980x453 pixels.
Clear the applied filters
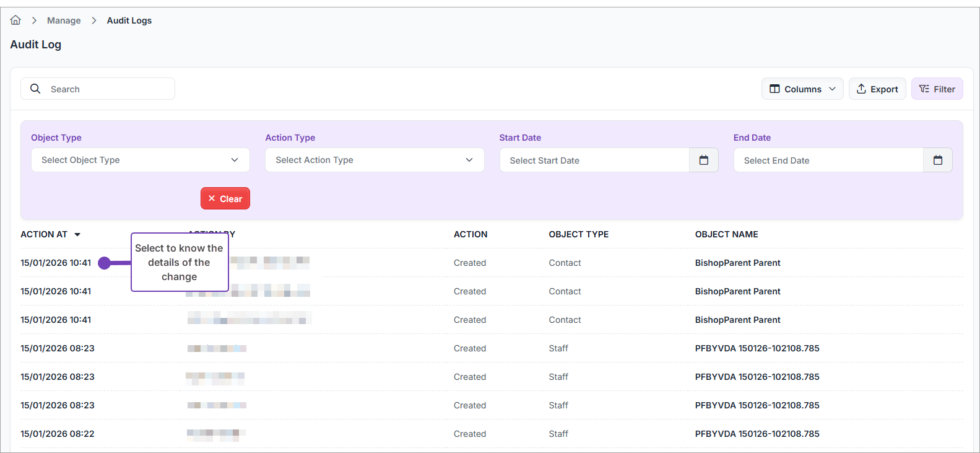point(225,199)
